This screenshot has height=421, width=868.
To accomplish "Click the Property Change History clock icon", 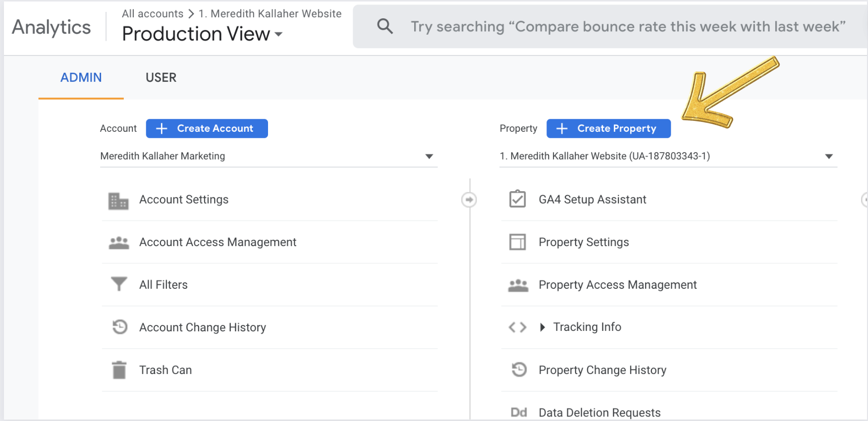I will click(519, 369).
